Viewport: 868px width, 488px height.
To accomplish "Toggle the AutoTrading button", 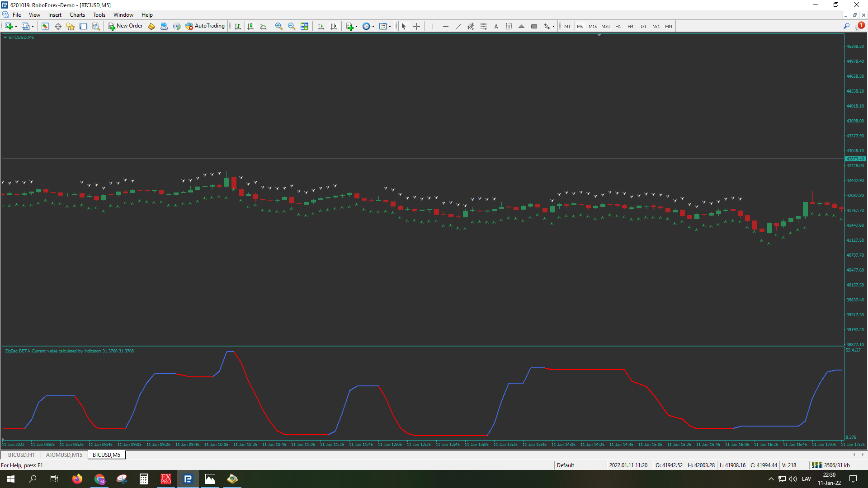I will coord(205,26).
